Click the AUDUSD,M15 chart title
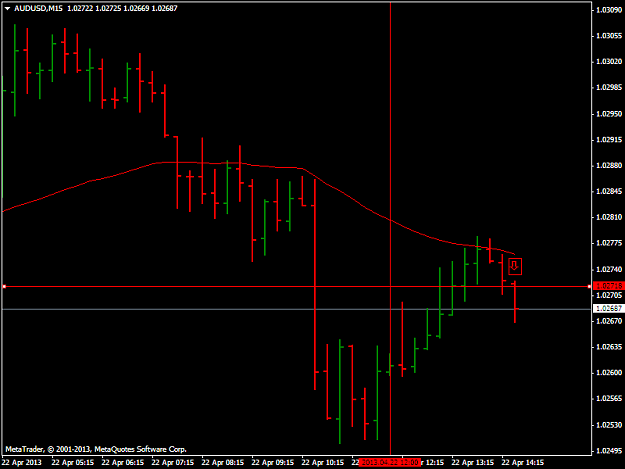Screen dimensions: 625x469 point(38,8)
